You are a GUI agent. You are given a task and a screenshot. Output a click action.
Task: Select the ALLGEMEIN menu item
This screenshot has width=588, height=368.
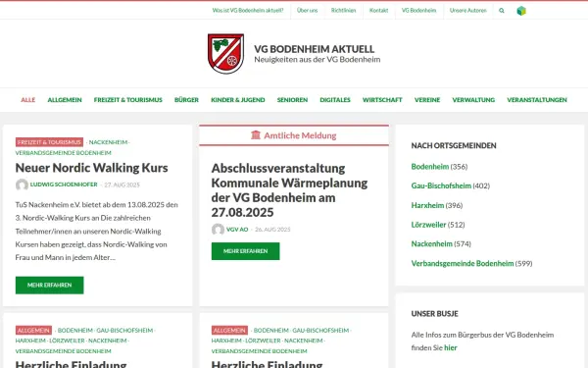click(65, 100)
